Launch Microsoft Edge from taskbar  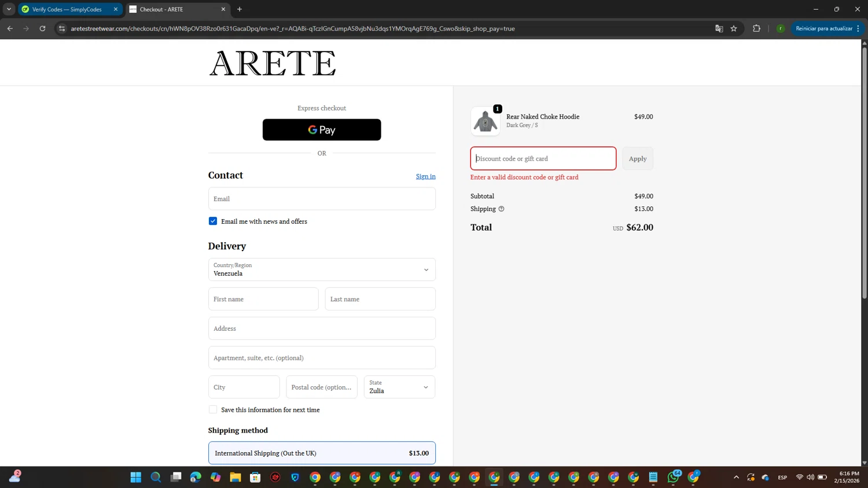point(196,477)
